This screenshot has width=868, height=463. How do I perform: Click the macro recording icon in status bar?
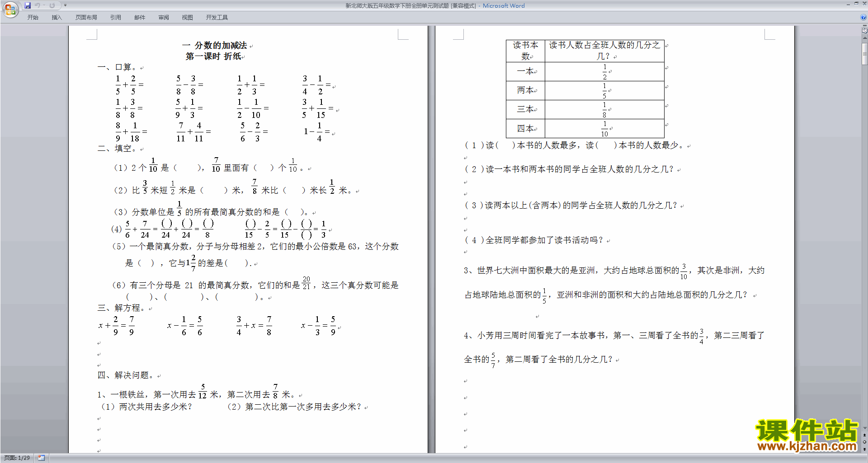42,458
